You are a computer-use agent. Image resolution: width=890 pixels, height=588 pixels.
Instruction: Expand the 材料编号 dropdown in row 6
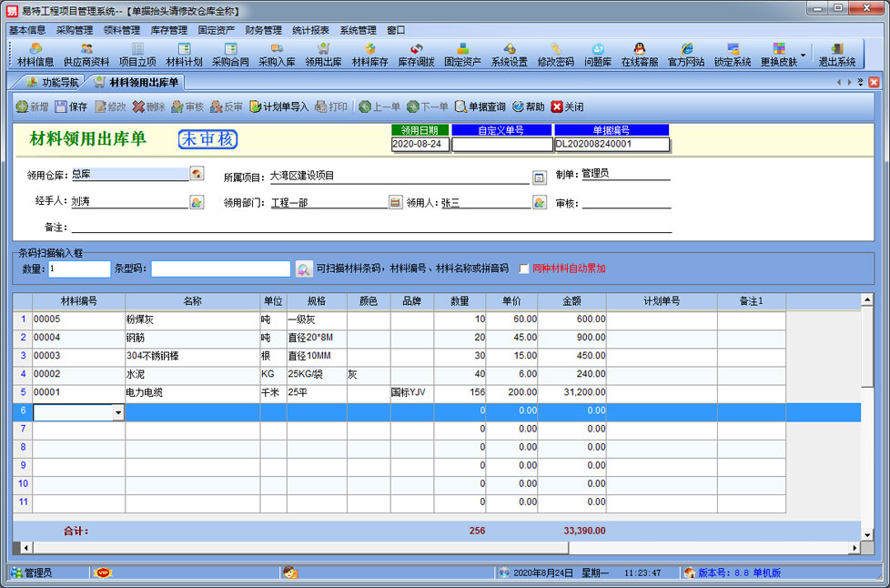(x=117, y=412)
